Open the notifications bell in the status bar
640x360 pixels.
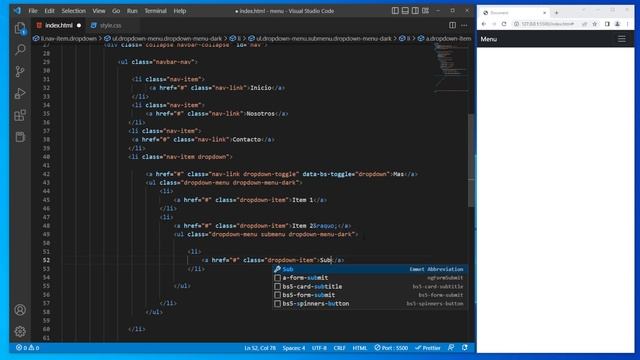464,348
